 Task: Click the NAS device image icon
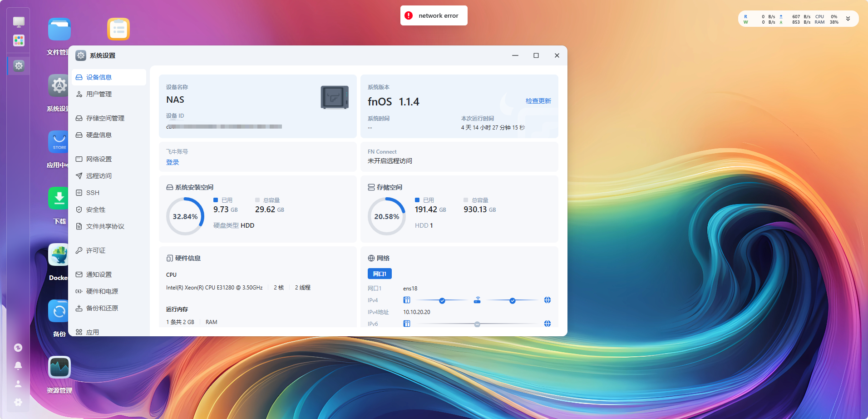pyautogui.click(x=335, y=97)
